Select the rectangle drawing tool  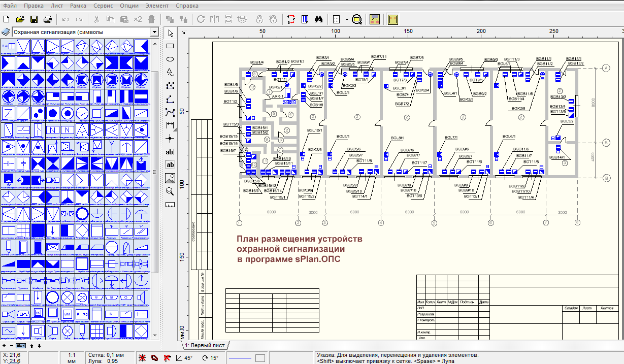[170, 46]
